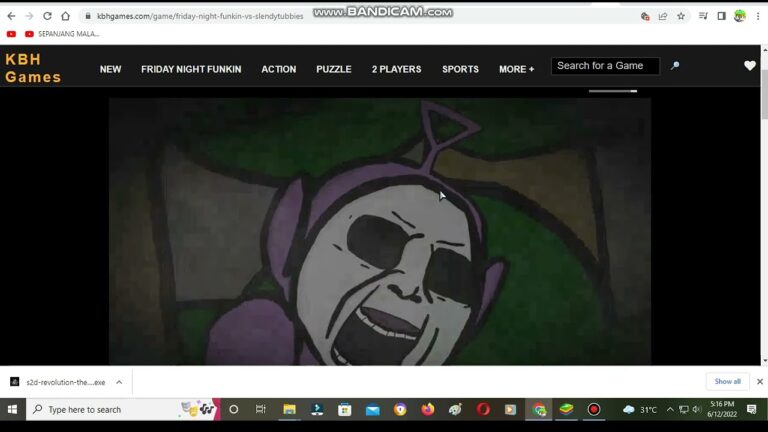The width and height of the screenshot is (768, 432).
Task: Open the Chrome profile avatar
Action: click(740, 16)
